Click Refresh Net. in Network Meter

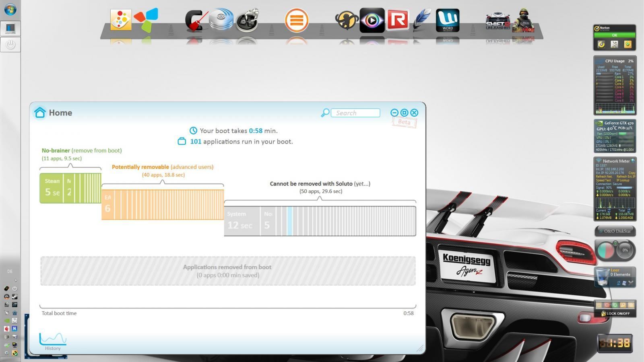pyautogui.click(x=604, y=177)
